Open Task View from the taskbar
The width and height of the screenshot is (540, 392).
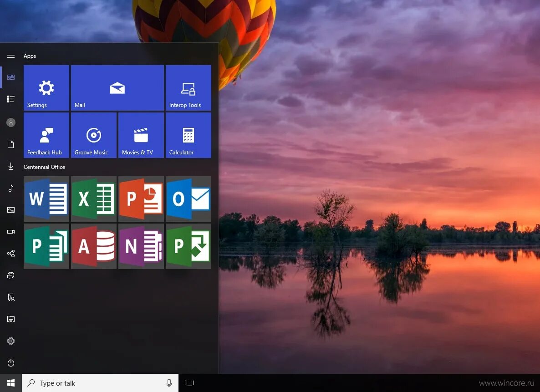pyautogui.click(x=189, y=383)
